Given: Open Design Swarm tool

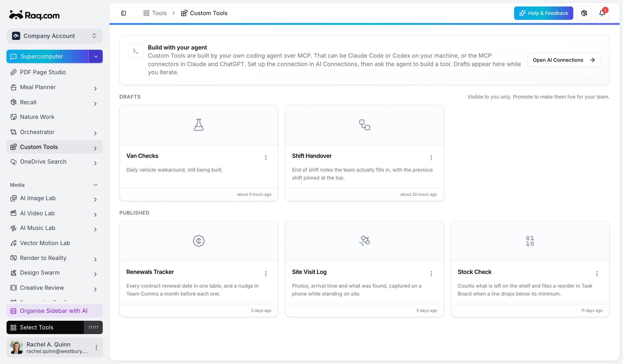Looking at the screenshot, I should click(54, 272).
